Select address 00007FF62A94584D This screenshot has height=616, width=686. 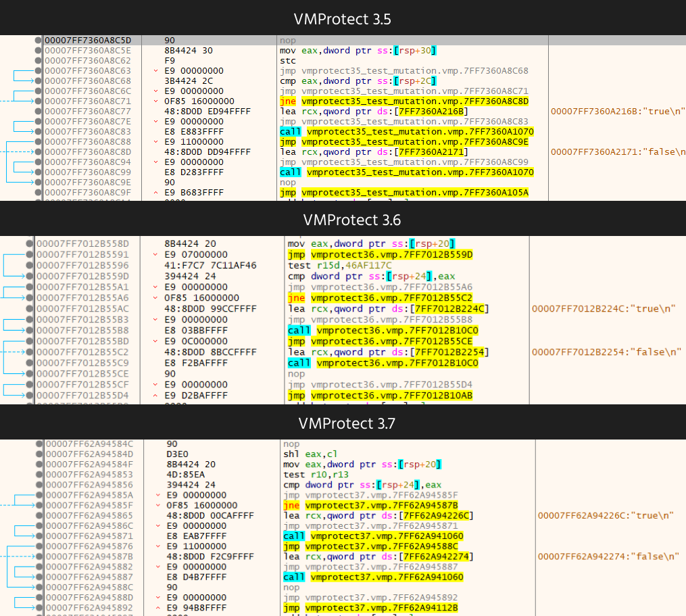point(90,454)
